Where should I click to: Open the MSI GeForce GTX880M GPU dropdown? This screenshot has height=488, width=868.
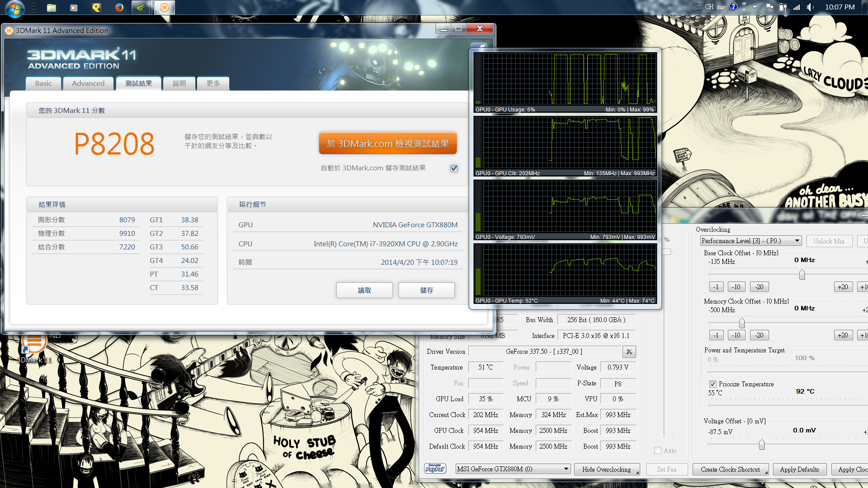[x=513, y=469]
